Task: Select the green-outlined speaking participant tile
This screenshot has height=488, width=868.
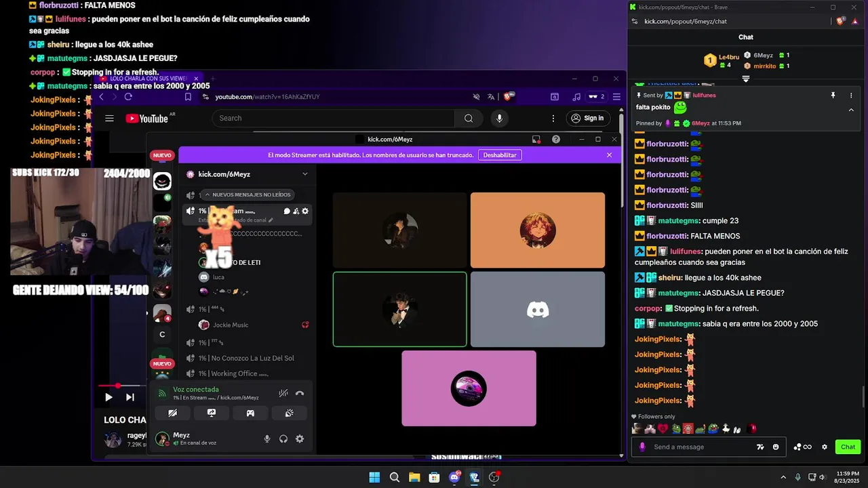Action: point(400,309)
